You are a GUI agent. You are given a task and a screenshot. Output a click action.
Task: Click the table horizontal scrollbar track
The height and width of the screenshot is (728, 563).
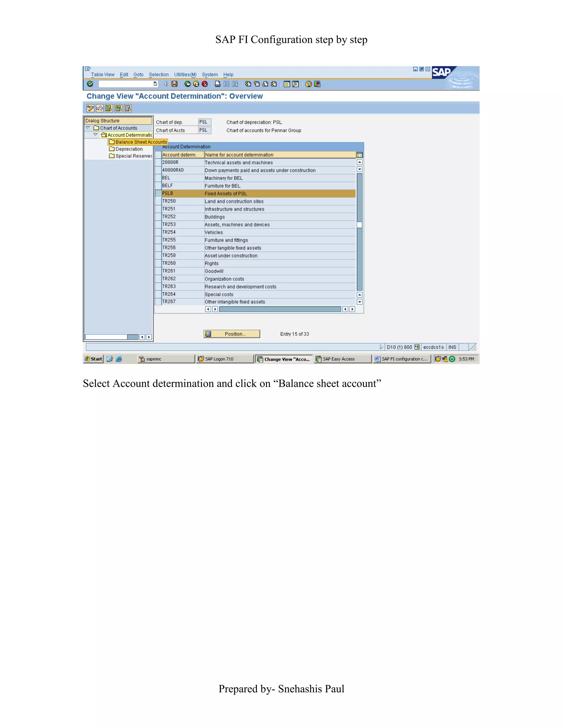point(280,309)
